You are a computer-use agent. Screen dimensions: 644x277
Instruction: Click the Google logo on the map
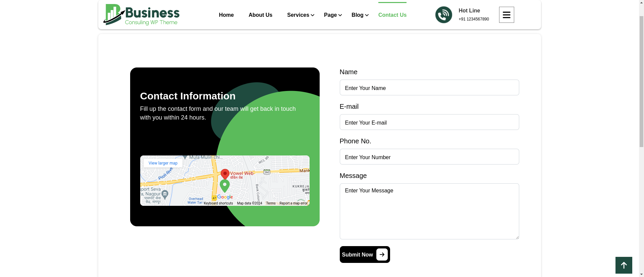225,197
